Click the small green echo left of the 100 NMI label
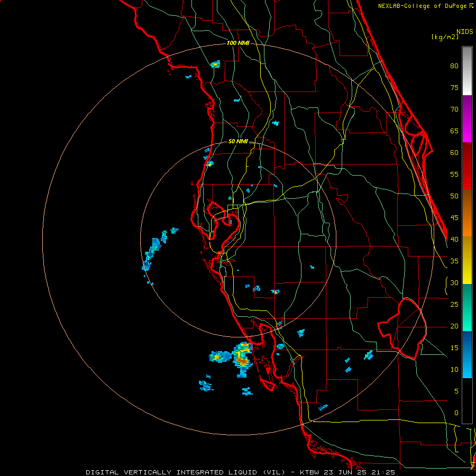This screenshot has width=476, height=476. pos(215,64)
